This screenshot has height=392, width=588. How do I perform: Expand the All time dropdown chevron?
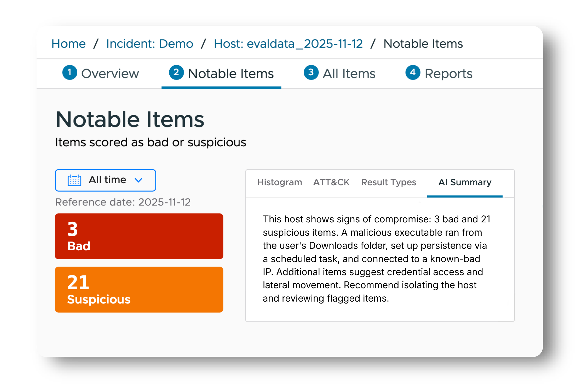click(138, 180)
